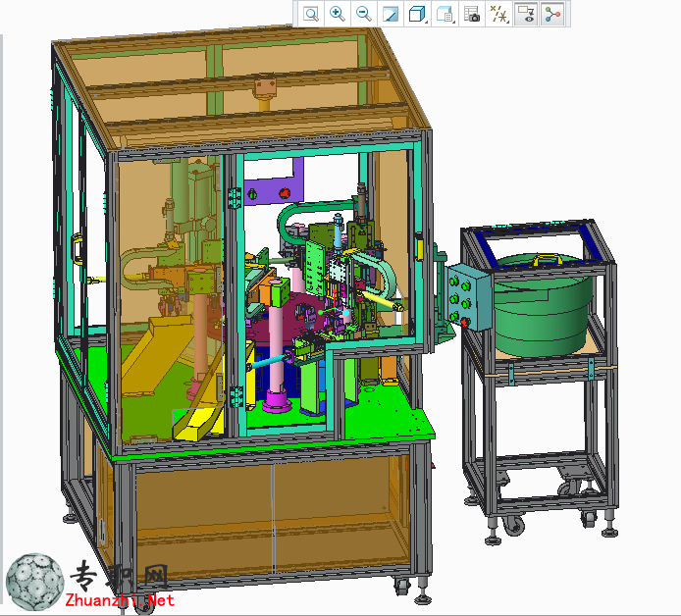Image resolution: width=681 pixels, height=616 pixels.
Task: Select the teal control box with buttons
Action: [468, 296]
